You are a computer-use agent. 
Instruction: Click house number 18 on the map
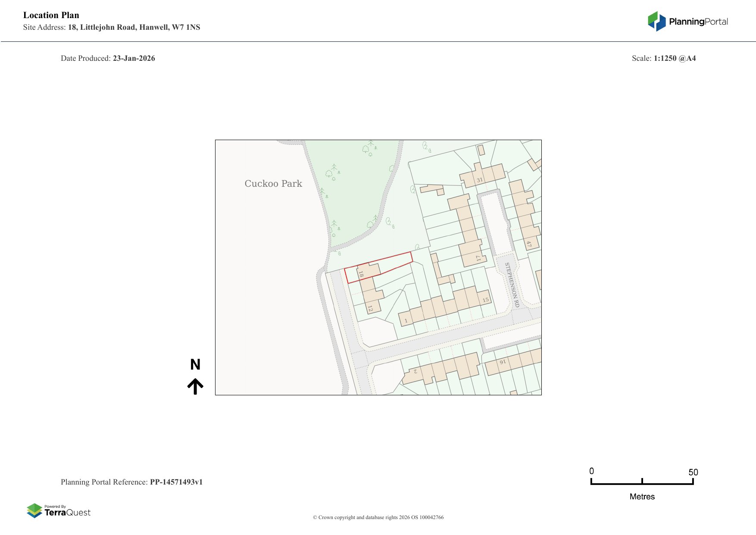361,274
